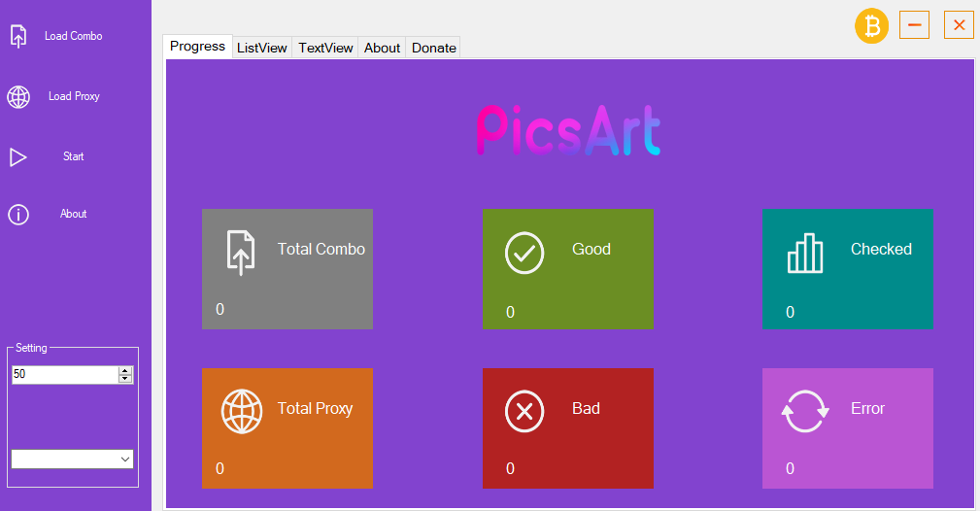This screenshot has width=980, height=511.
Task: Click the Total Proxy count value 0
Action: [x=220, y=468]
